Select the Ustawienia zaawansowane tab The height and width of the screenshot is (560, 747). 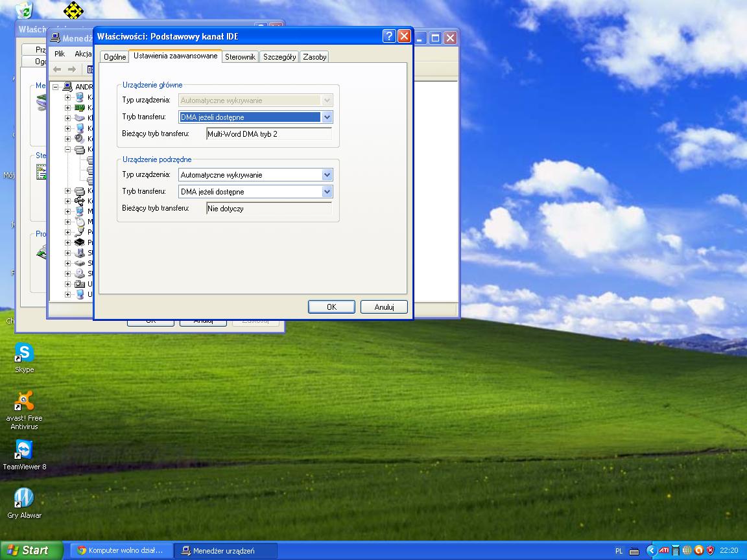(x=175, y=56)
